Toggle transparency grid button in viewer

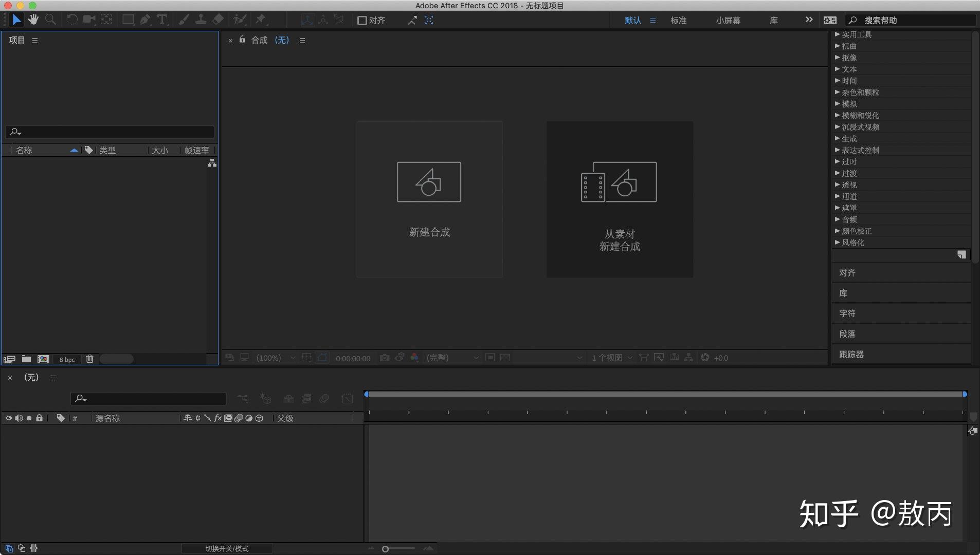(x=505, y=358)
